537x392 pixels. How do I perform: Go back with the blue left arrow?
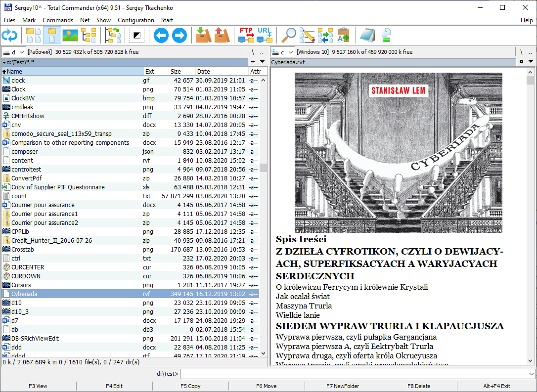pos(161,36)
